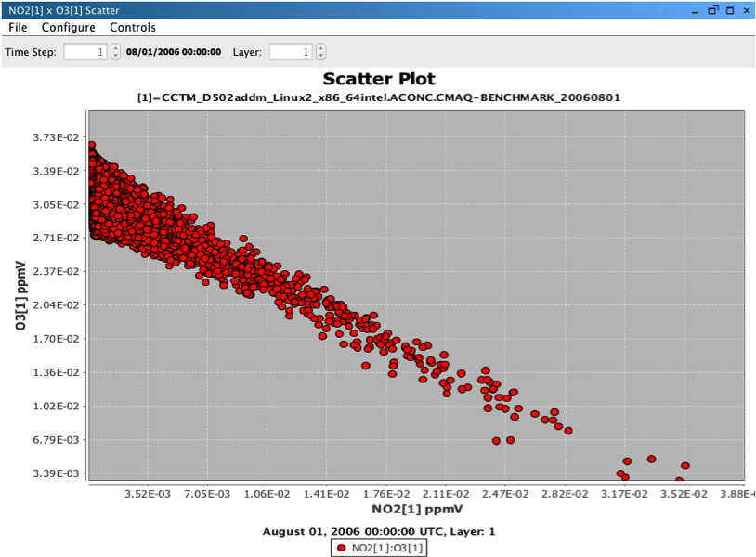Image resolution: width=756 pixels, height=557 pixels.
Task: Decrease the Time Step value
Action: coord(115,56)
